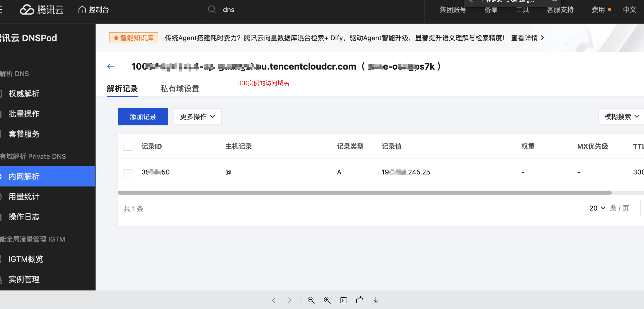Change the 20 条/页 page size dropdown
The height and width of the screenshot is (309, 644).
click(x=597, y=208)
